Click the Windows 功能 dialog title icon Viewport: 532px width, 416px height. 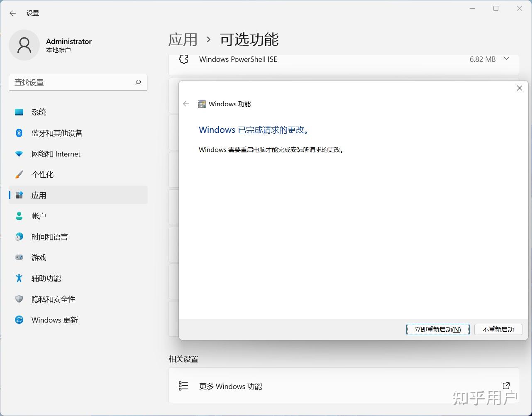[202, 104]
